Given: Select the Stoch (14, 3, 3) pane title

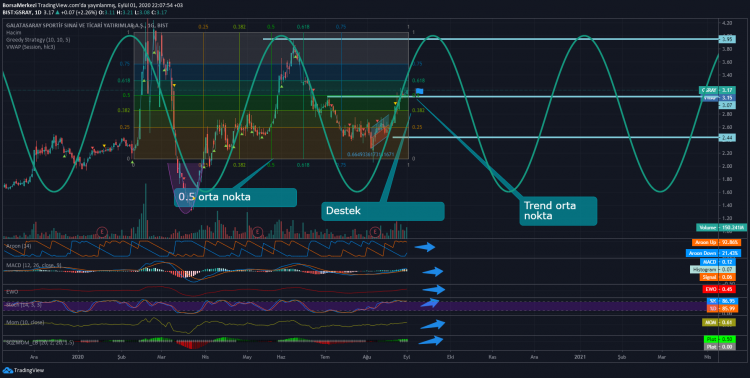Looking at the screenshot, I should point(23,304).
